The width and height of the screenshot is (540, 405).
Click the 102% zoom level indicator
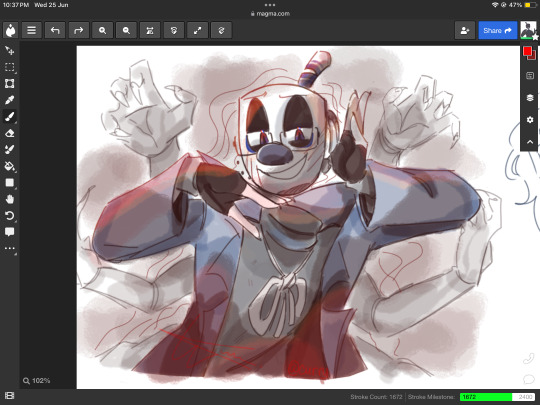point(37,381)
